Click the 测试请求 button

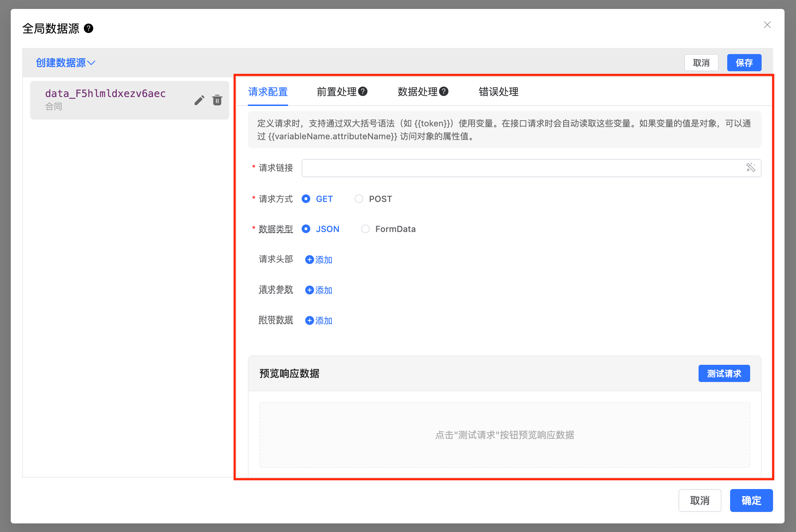[x=724, y=373]
